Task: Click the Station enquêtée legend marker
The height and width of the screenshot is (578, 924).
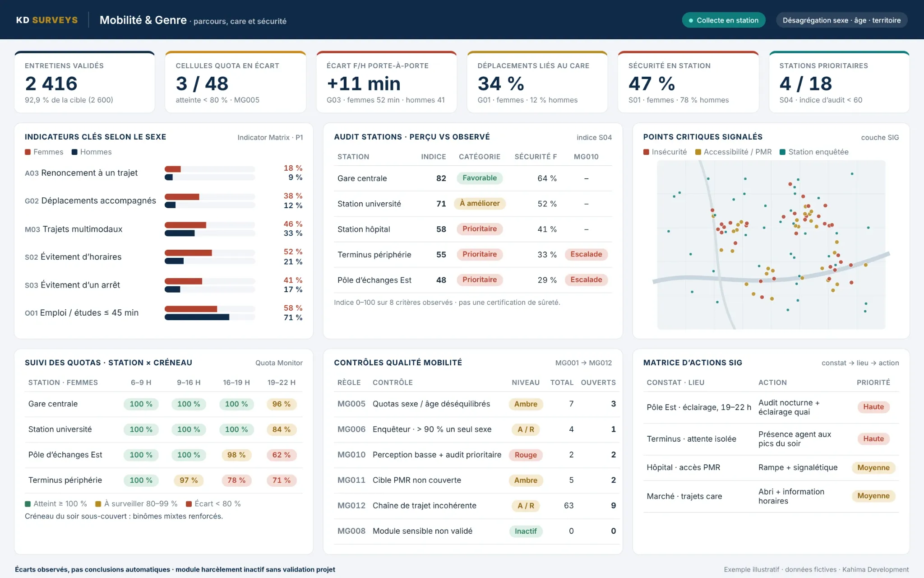Action: pos(782,152)
